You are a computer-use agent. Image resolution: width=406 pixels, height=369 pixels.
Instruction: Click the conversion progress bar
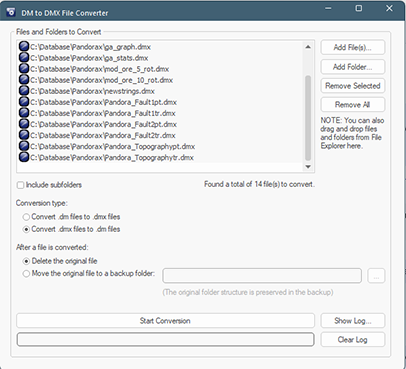(x=165, y=339)
